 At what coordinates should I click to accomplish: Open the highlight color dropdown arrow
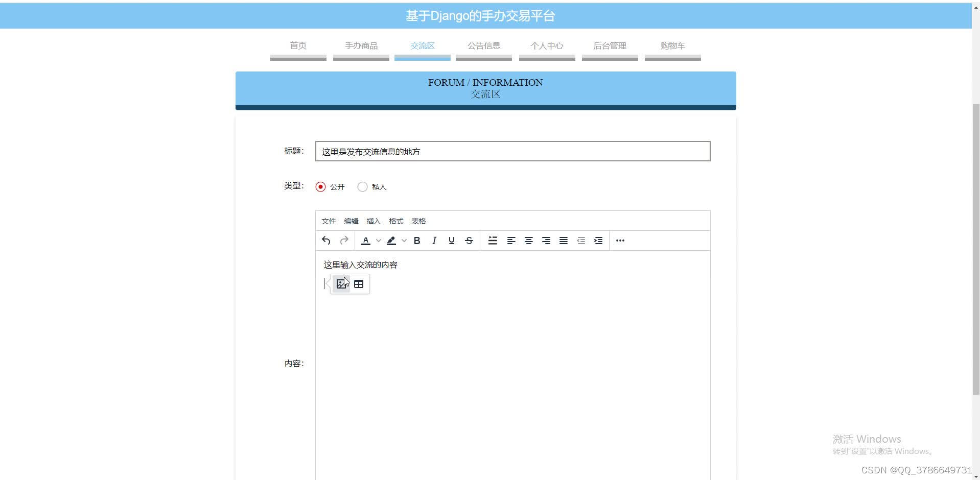[404, 241]
